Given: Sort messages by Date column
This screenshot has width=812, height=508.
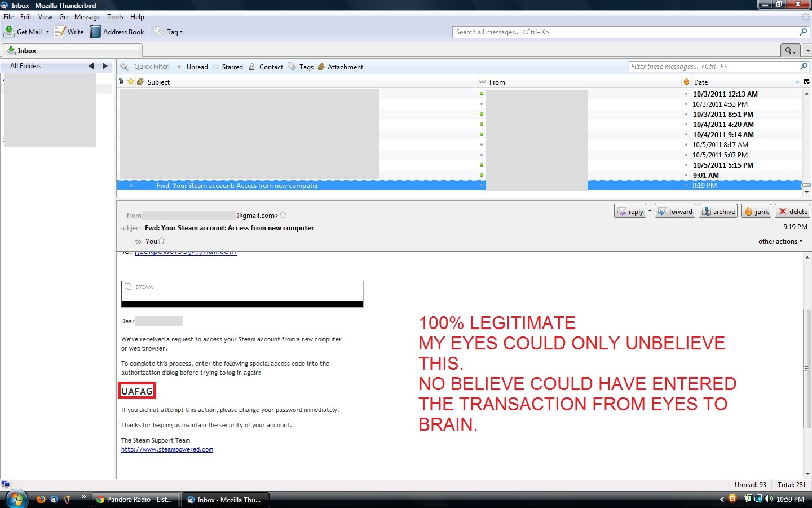Looking at the screenshot, I should 747,82.
